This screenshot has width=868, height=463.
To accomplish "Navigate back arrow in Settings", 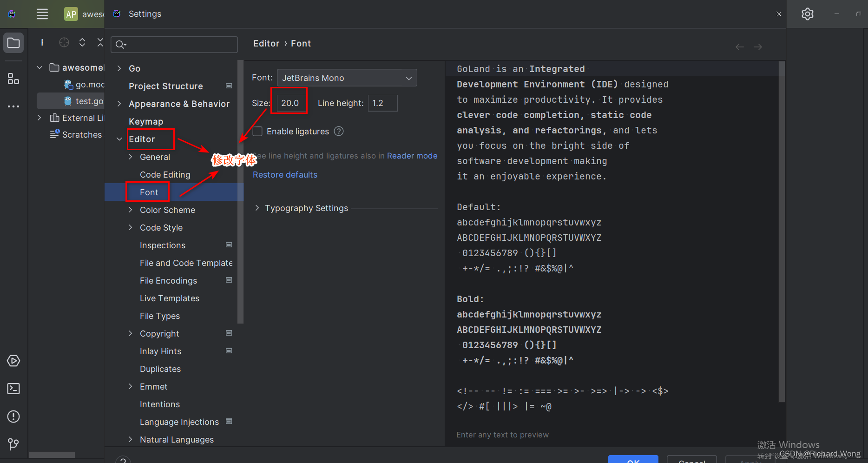I will click(740, 47).
